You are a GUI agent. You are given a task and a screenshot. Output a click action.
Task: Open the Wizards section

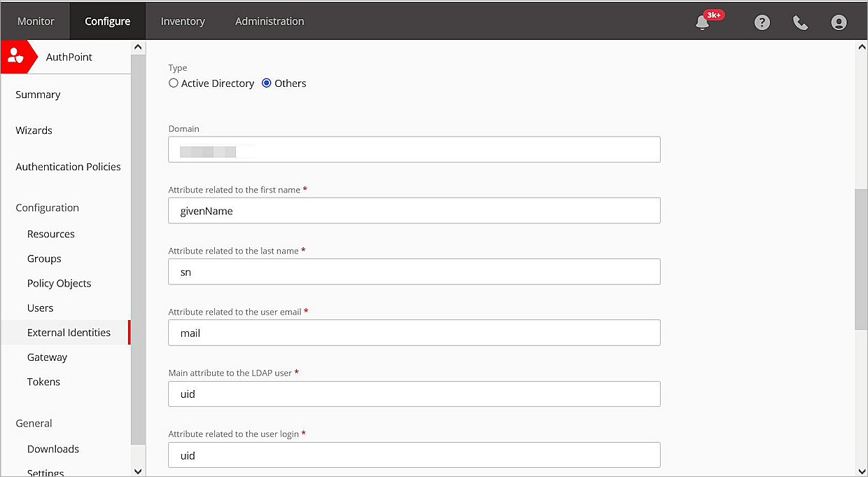click(x=34, y=130)
